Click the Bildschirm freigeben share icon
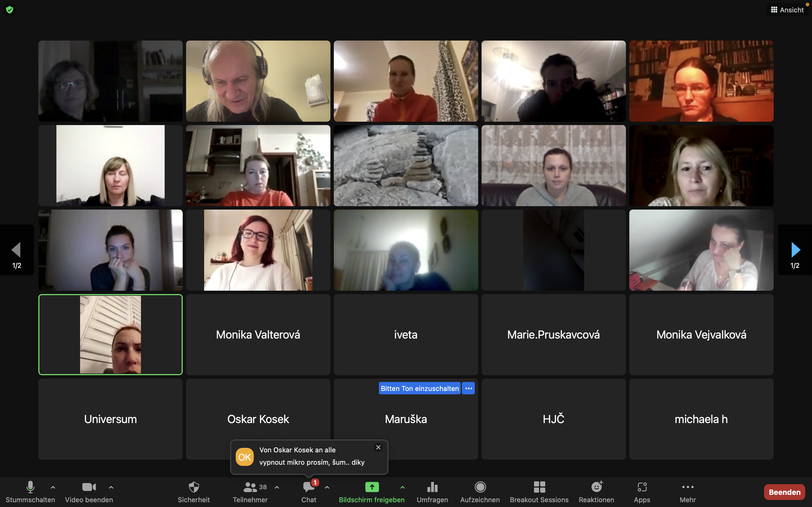The height and width of the screenshot is (507, 812). point(372,487)
